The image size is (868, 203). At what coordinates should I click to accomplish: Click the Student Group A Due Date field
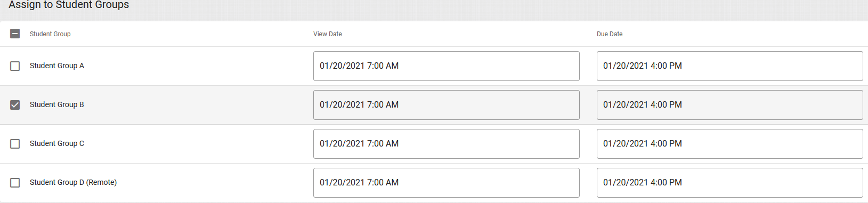tap(729, 66)
